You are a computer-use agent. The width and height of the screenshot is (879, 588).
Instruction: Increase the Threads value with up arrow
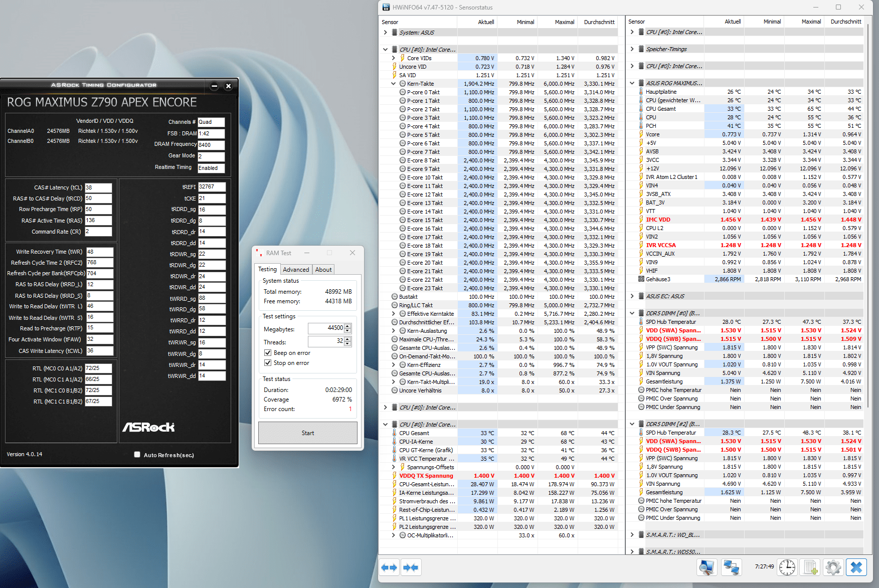pos(348,339)
